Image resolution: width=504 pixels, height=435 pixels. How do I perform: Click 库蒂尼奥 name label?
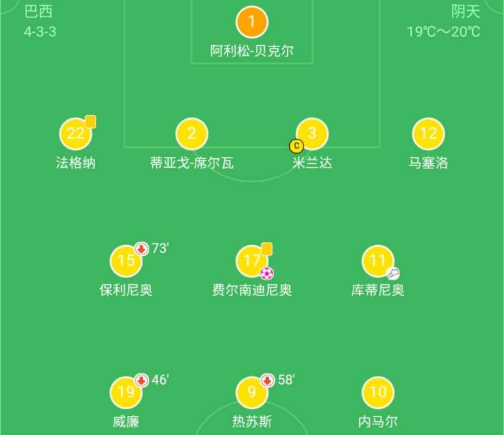tap(377, 290)
